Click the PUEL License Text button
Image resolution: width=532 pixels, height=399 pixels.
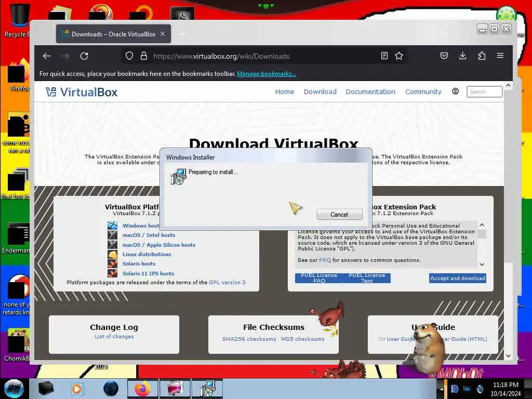pyautogui.click(x=367, y=278)
